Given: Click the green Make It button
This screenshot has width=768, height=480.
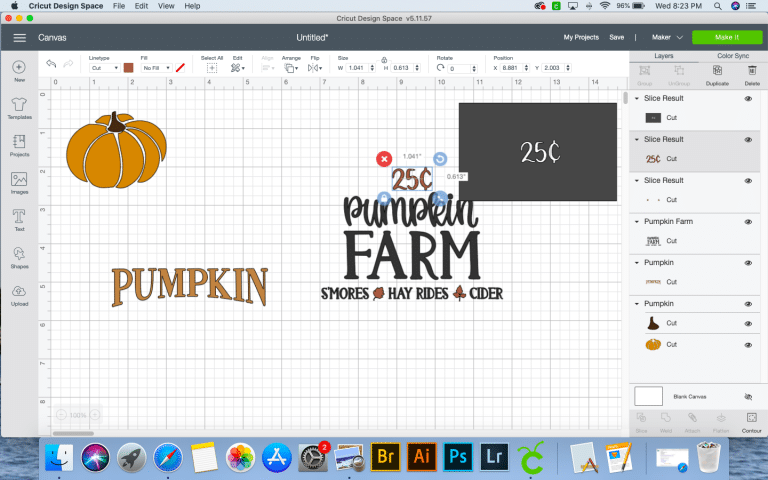Looking at the screenshot, I should tap(727, 37).
